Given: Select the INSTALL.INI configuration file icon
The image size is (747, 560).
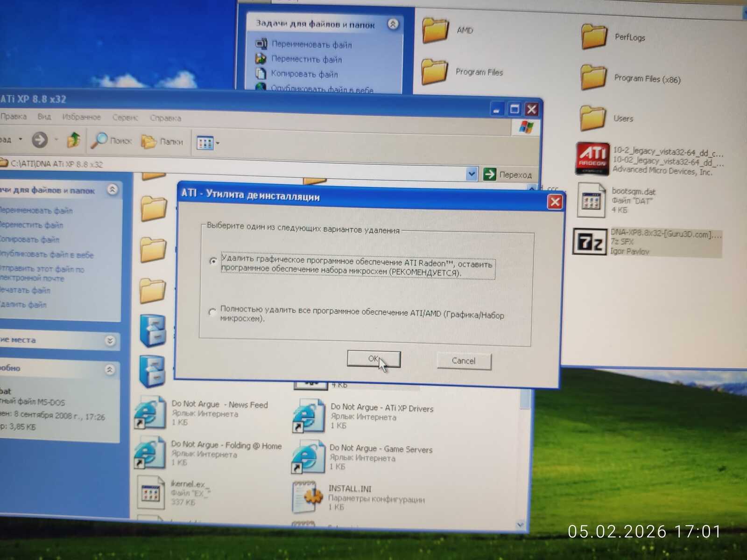Looking at the screenshot, I should pos(307,497).
